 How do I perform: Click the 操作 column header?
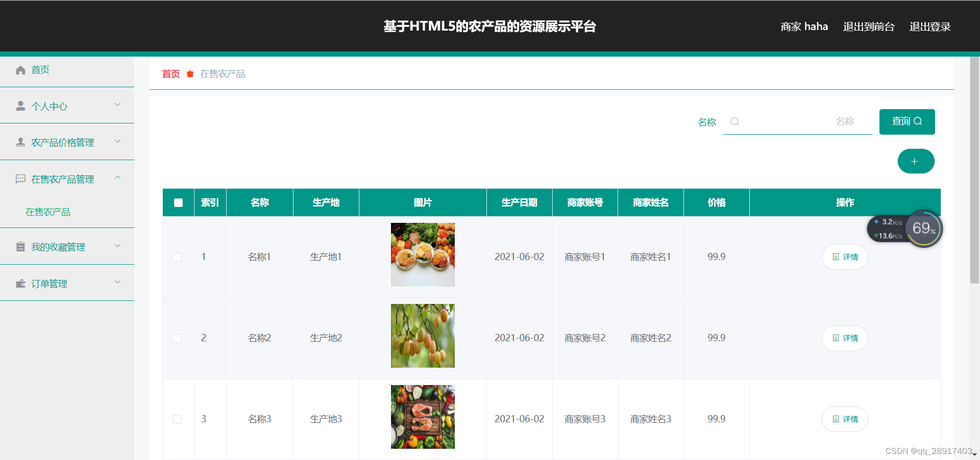(x=845, y=202)
